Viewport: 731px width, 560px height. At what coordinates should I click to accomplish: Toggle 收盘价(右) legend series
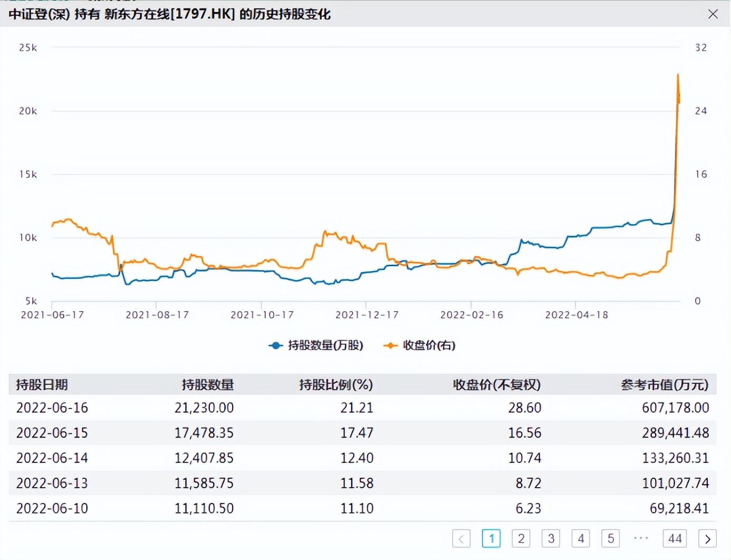pyautogui.click(x=419, y=345)
